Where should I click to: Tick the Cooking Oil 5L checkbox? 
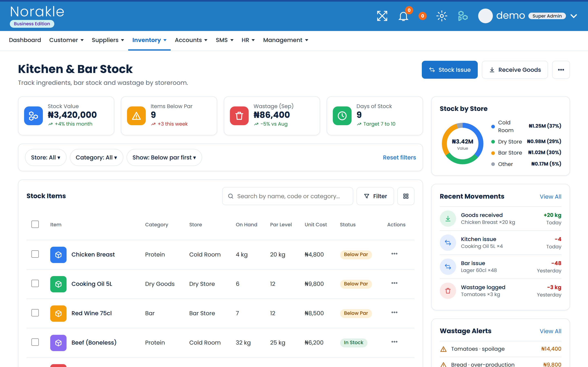[x=35, y=283]
